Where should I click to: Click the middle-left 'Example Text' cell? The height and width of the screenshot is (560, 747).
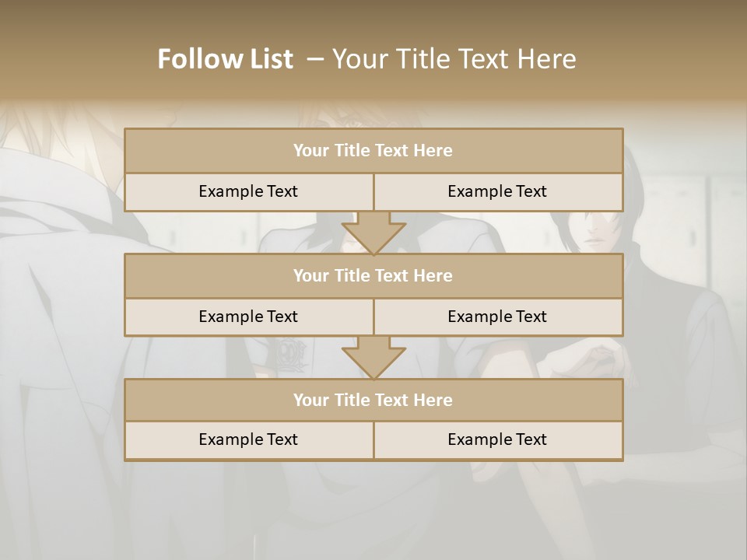[249, 317]
